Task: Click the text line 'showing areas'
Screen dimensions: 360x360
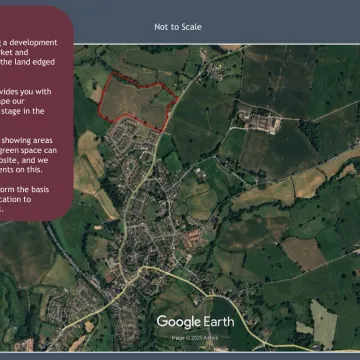Action: tap(26, 141)
